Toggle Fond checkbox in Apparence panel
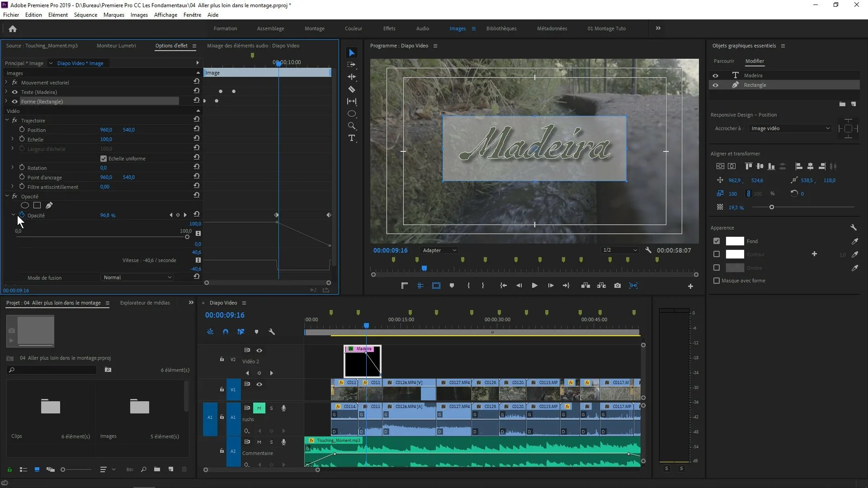The width and height of the screenshot is (868, 488). coord(717,241)
